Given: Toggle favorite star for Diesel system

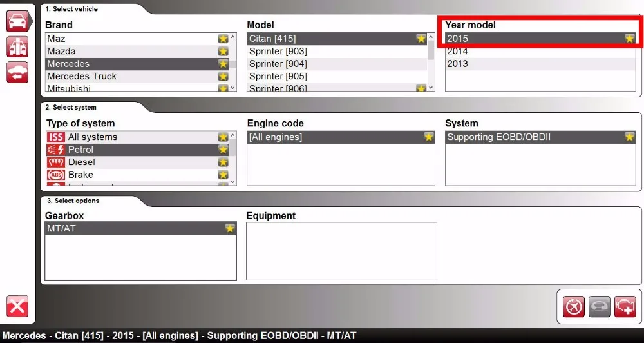Looking at the screenshot, I should click(223, 162).
